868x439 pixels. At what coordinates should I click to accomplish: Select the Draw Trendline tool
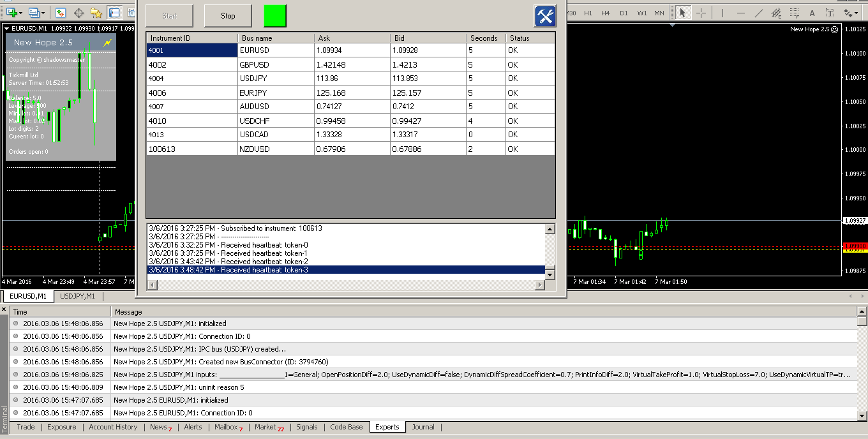[758, 13]
